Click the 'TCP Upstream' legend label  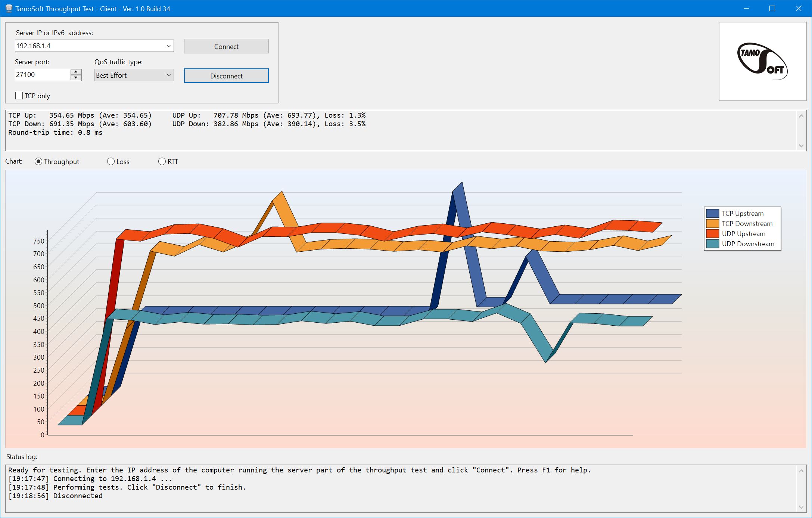coord(743,213)
